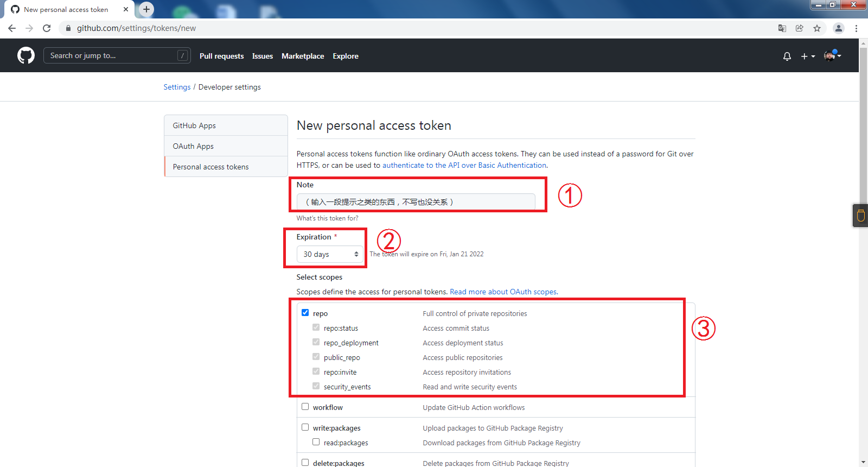This screenshot has height=467, width=868.
Task: Click the slash shortcut icon in search
Action: tap(183, 55)
